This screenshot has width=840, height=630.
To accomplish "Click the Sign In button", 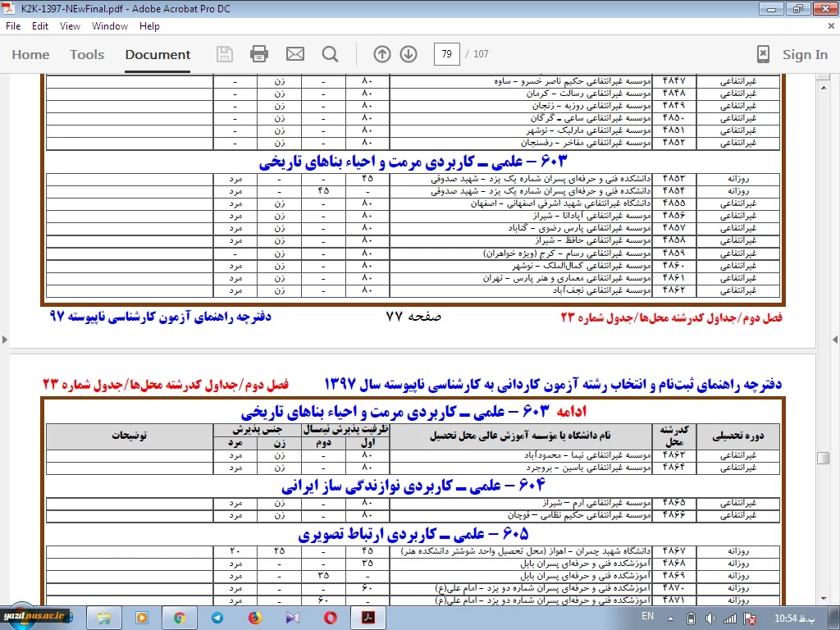I will (805, 55).
